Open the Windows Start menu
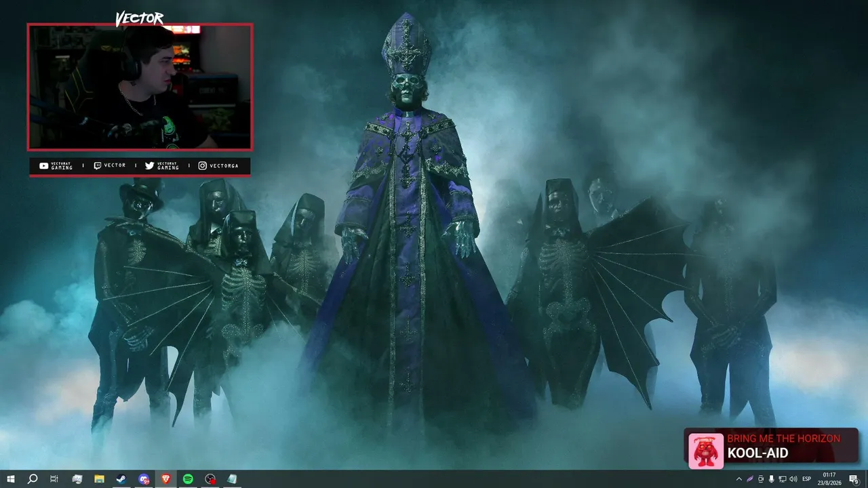The width and height of the screenshot is (868, 488). (x=11, y=479)
